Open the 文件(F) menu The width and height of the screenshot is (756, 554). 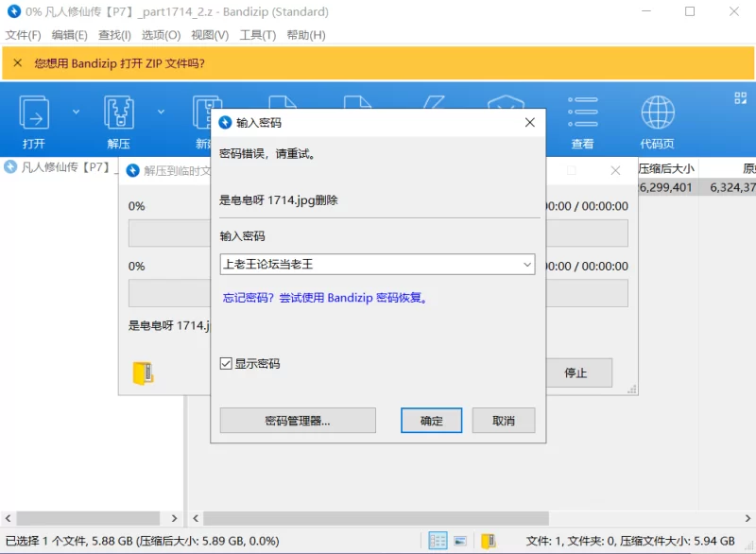pos(24,35)
